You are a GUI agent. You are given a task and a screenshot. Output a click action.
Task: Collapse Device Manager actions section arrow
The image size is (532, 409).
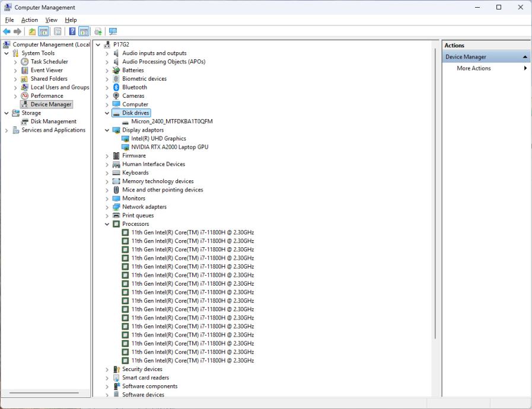pos(525,57)
